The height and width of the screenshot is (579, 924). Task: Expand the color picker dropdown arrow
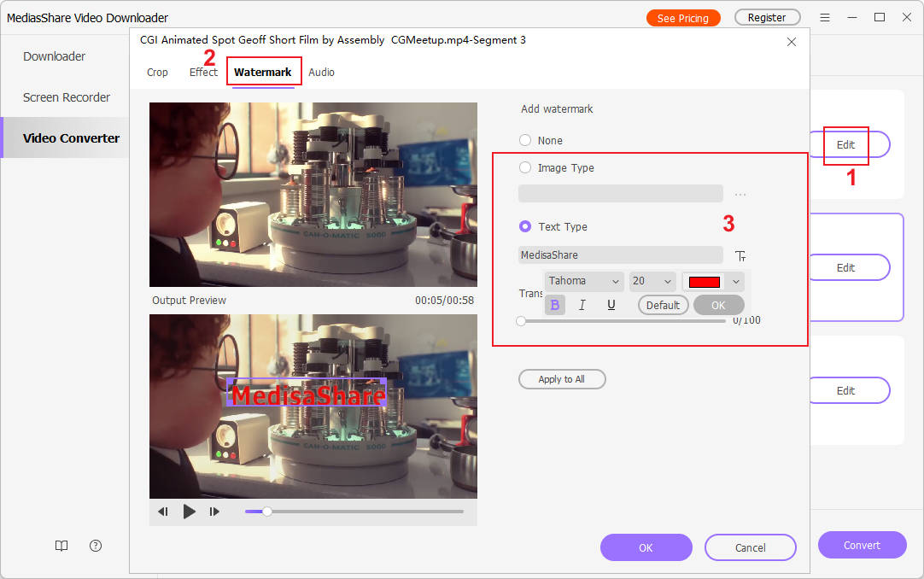736,282
